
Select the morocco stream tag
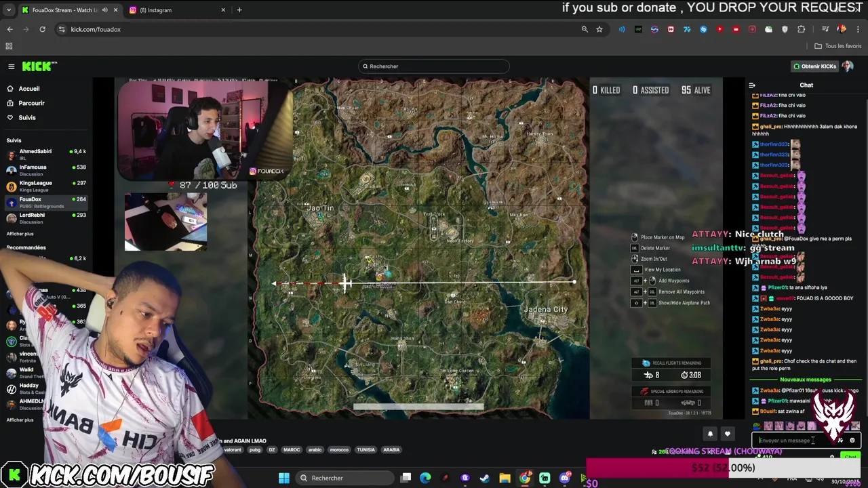(339, 450)
